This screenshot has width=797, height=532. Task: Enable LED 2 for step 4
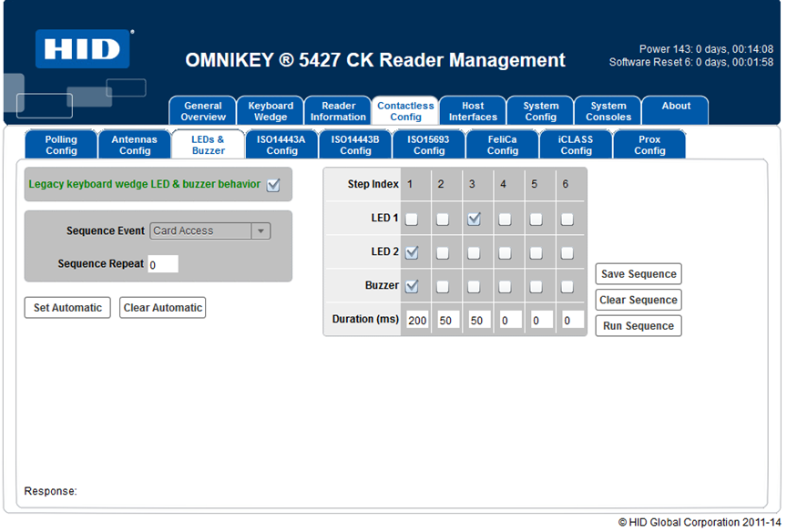(x=505, y=252)
